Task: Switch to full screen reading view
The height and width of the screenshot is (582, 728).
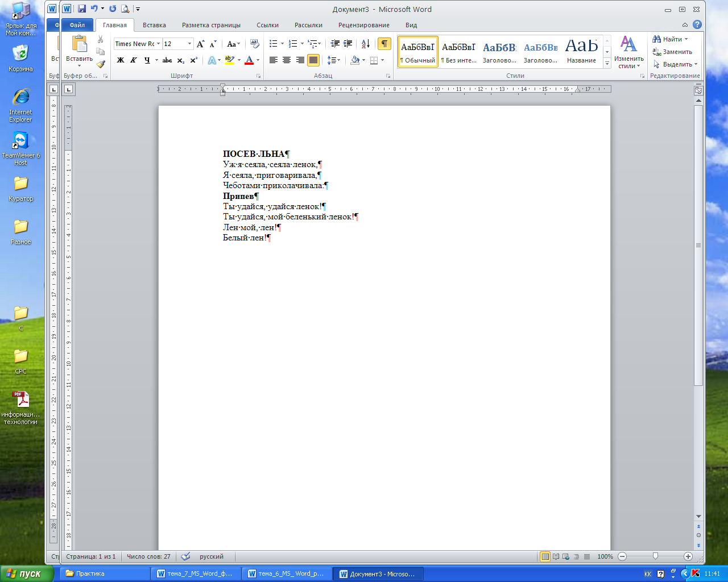Action: [x=556, y=557]
